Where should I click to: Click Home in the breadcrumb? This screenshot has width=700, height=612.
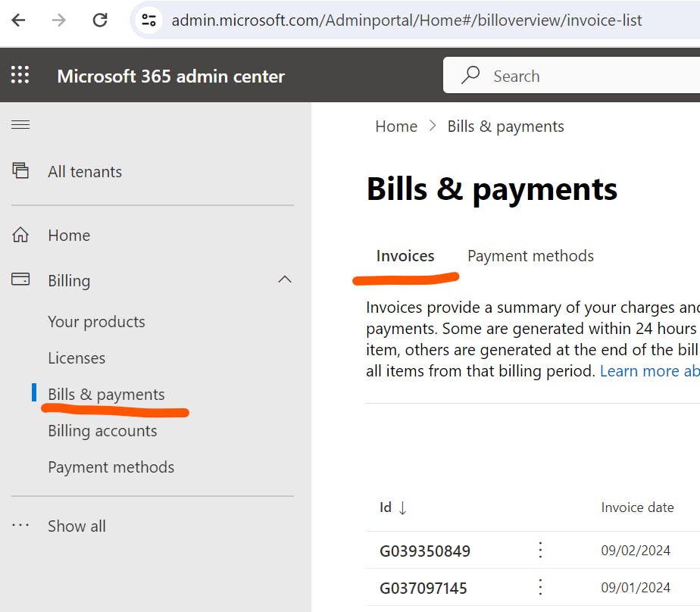pyautogui.click(x=396, y=126)
